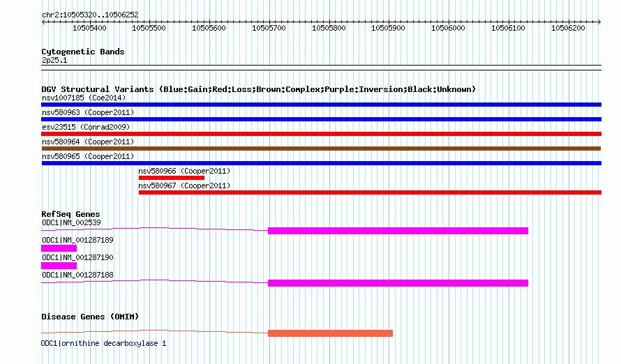Select the ODC1|NM_002539 transcript label
This screenshot has height=364, width=621.
click(x=71, y=222)
